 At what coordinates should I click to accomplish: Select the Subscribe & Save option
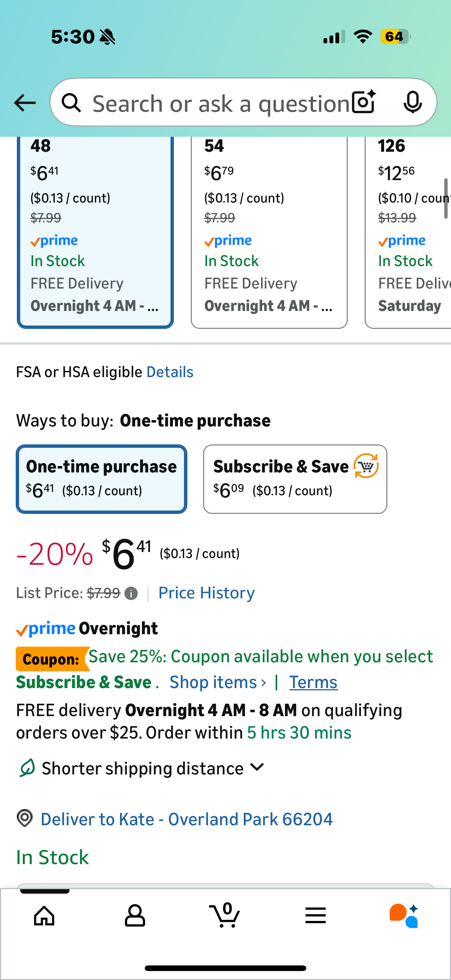[295, 479]
